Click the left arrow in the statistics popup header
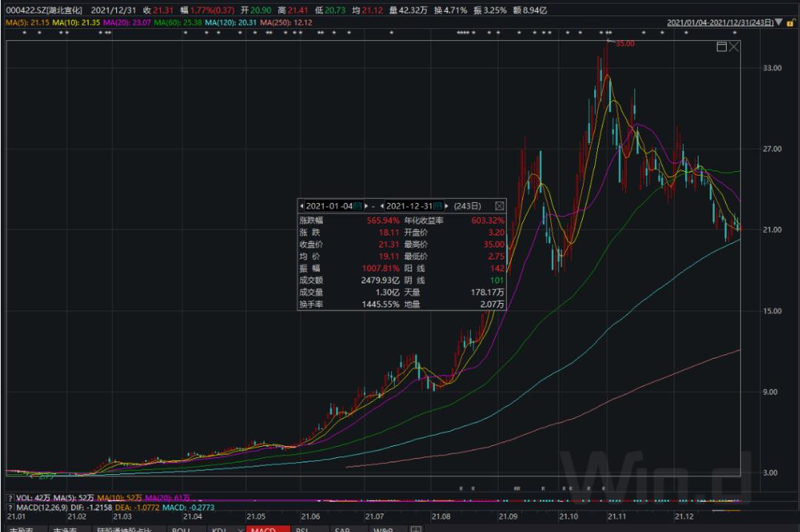 [302, 206]
